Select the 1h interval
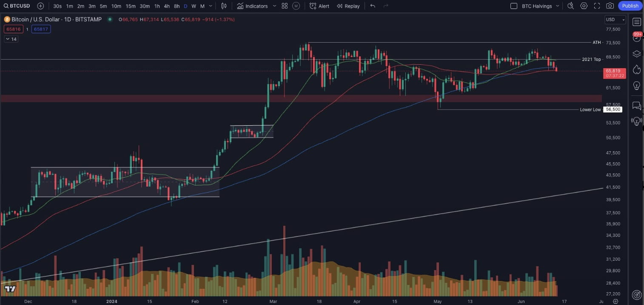644x305 pixels. tap(157, 6)
